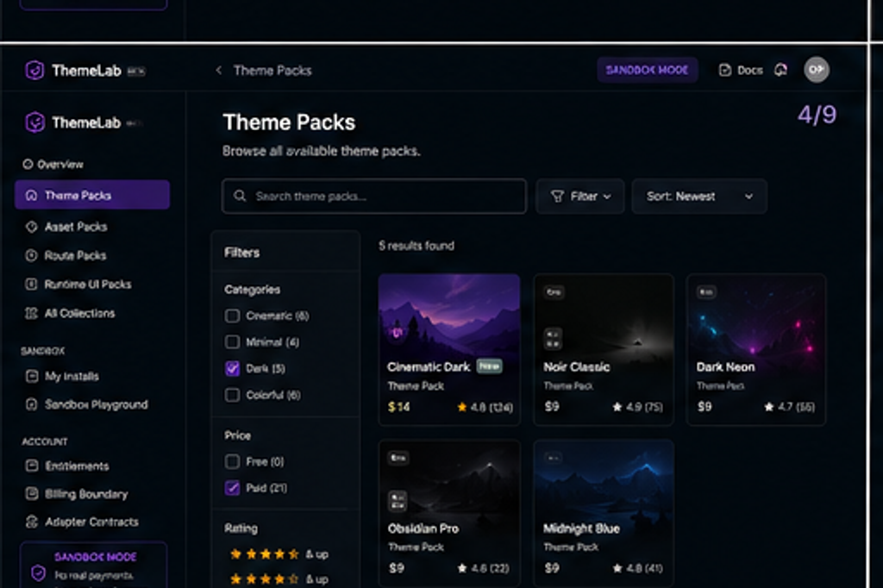Open My Installs in the sidebar
883x588 pixels.
[x=62, y=376]
